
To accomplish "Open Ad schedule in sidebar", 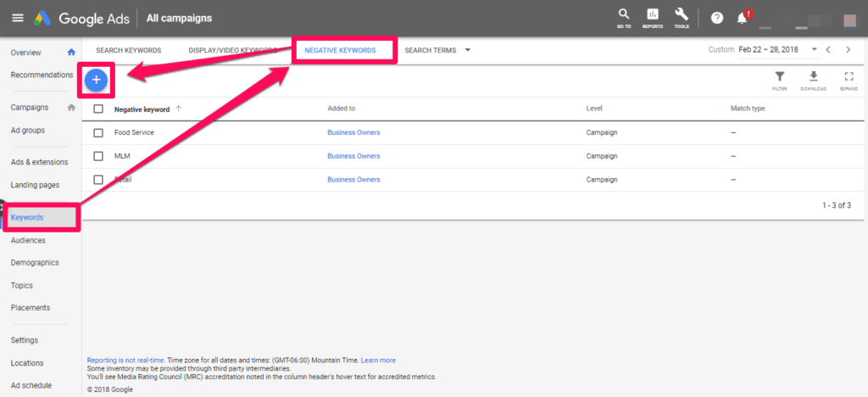I will pos(31,385).
